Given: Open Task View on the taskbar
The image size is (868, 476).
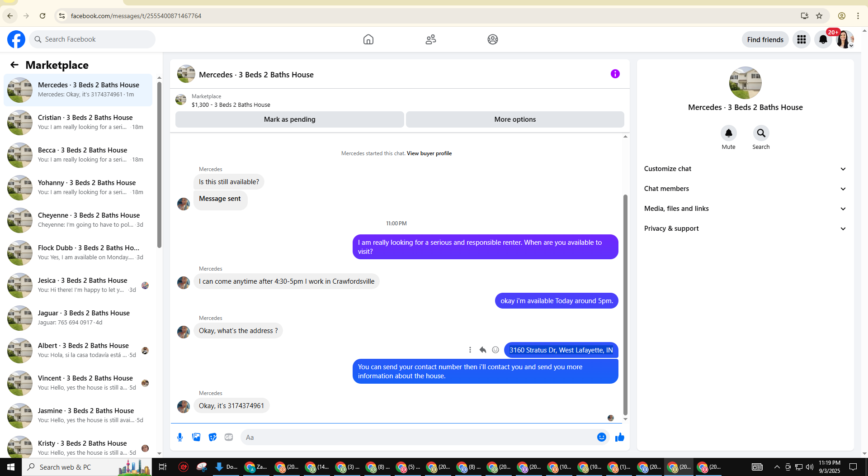Looking at the screenshot, I should (x=163, y=467).
